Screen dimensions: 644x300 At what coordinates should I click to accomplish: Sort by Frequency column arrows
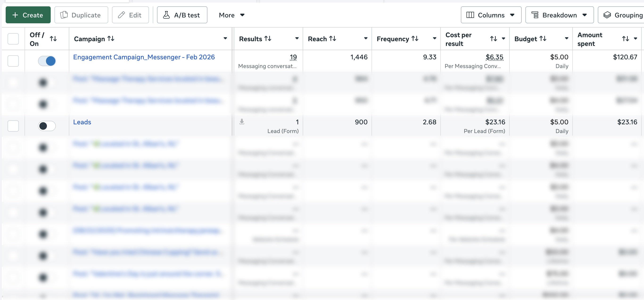415,38
